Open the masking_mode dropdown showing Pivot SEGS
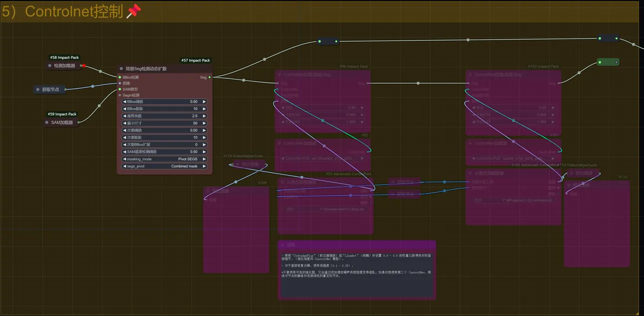 pos(164,159)
